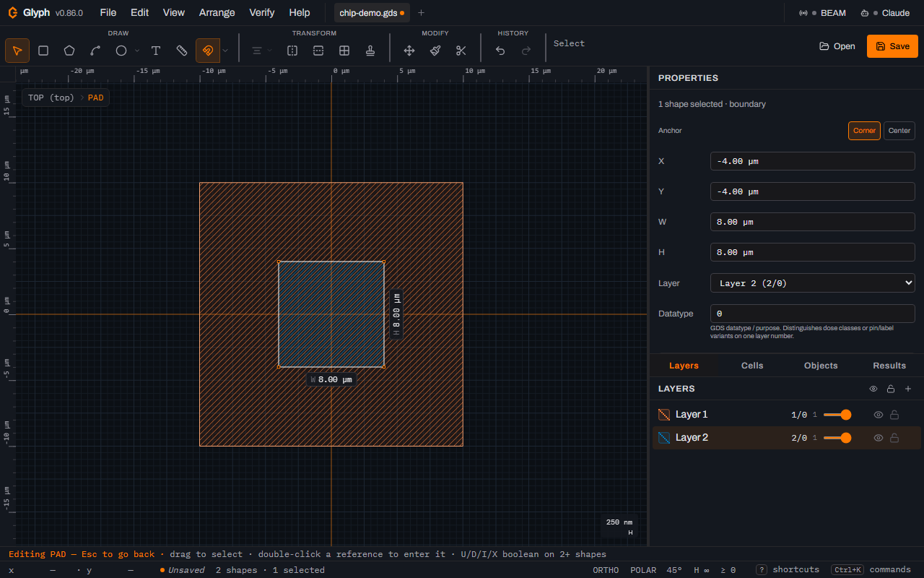Select the Text tool
Image resolution: width=924 pixels, height=578 pixels.
[156, 51]
